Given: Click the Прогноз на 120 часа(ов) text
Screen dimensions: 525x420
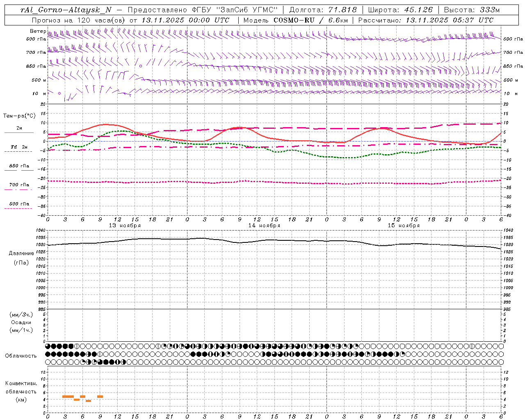Looking at the screenshot, I should point(78,20).
